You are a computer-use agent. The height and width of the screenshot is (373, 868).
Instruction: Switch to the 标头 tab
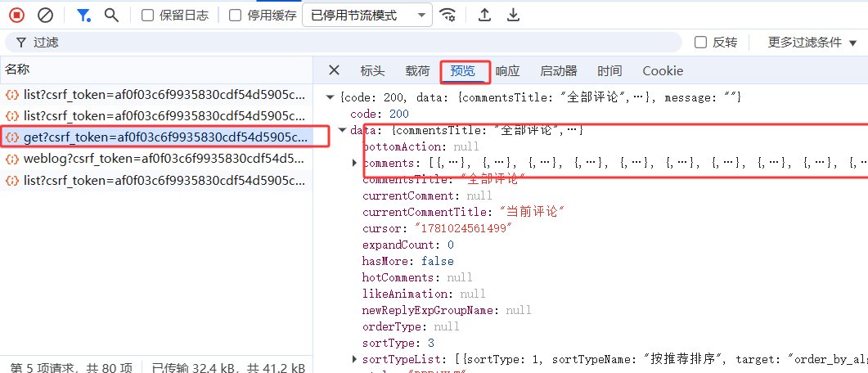coord(372,71)
